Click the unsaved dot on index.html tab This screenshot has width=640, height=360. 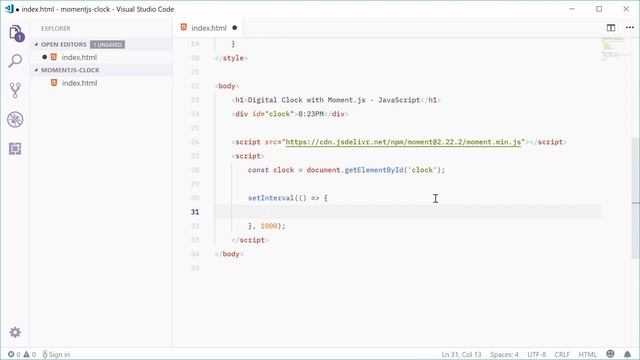[234, 28]
